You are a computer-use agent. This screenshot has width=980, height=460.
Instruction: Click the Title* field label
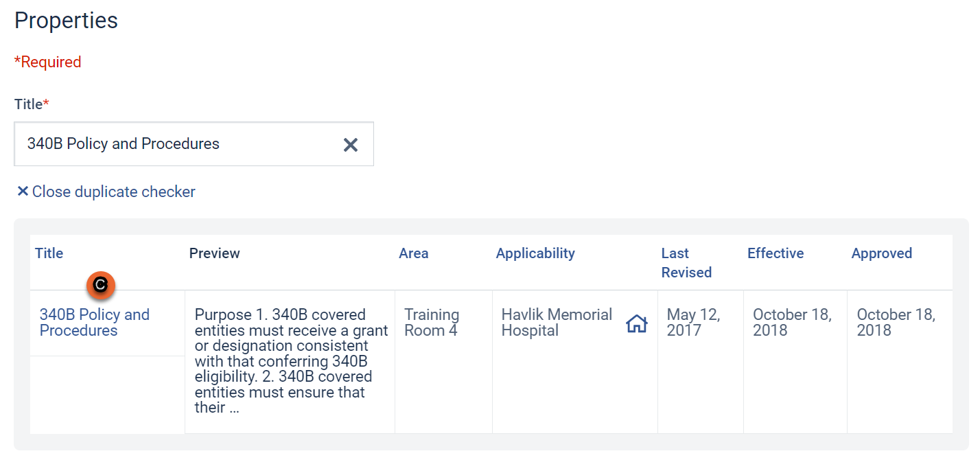click(x=32, y=104)
